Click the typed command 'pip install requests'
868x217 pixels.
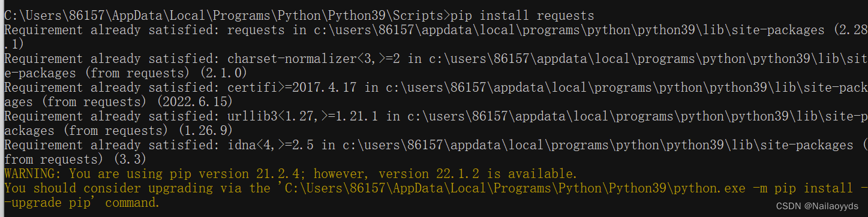tap(522, 15)
